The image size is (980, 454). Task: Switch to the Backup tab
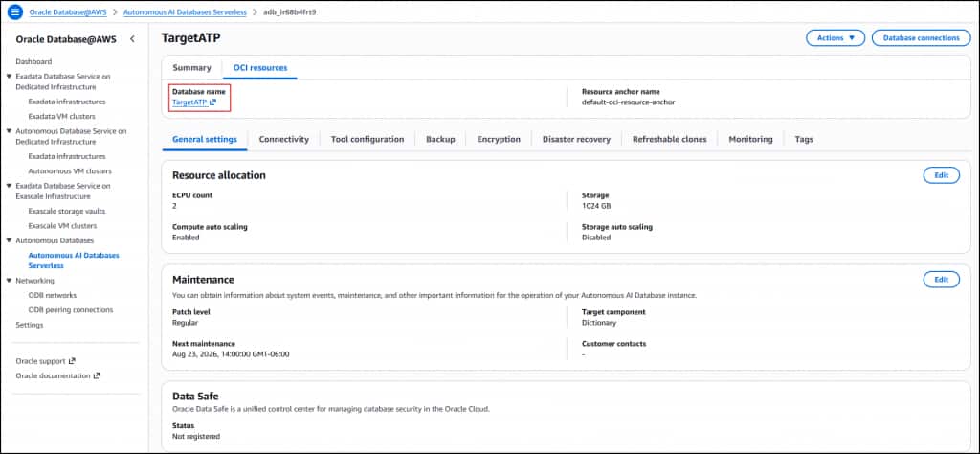[x=440, y=140]
